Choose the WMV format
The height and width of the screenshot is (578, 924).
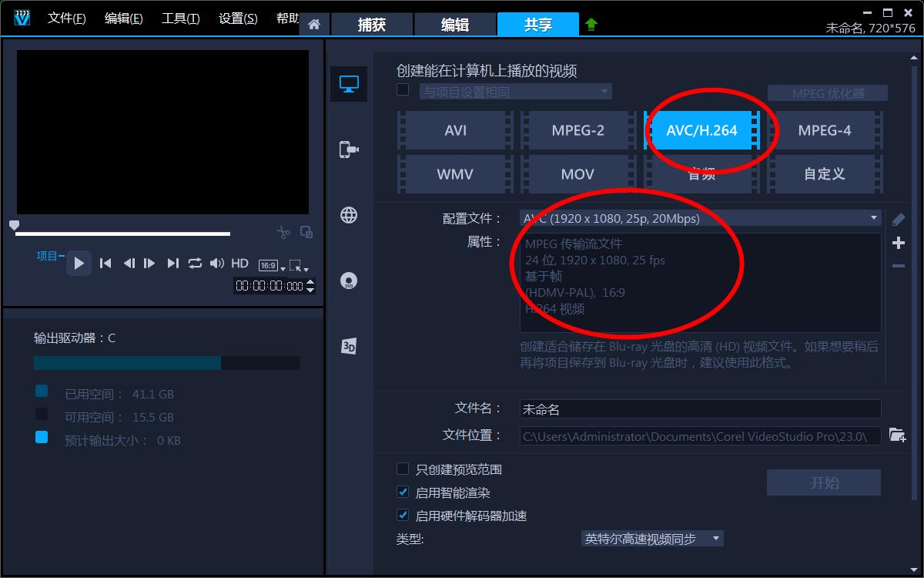455,174
